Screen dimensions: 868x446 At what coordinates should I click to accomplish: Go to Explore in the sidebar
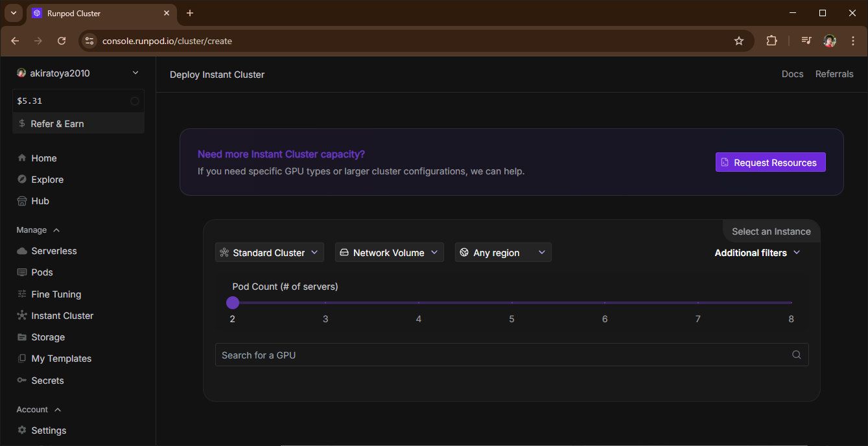click(x=40, y=180)
